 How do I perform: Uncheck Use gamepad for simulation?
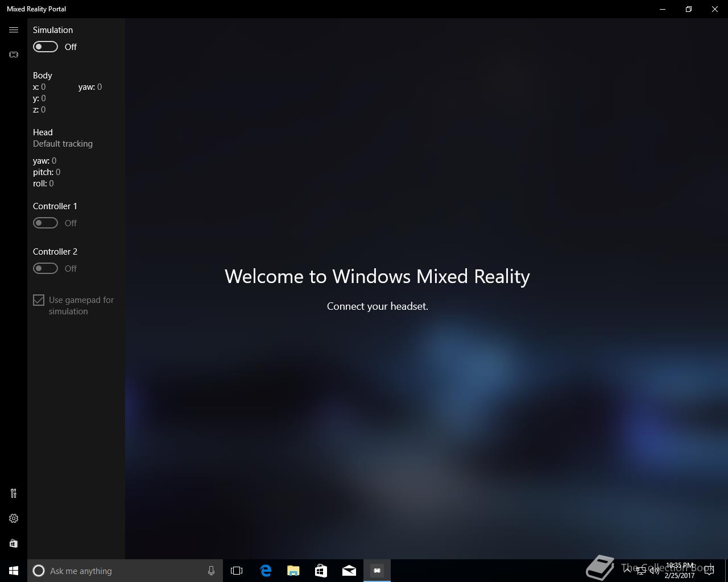coord(39,300)
